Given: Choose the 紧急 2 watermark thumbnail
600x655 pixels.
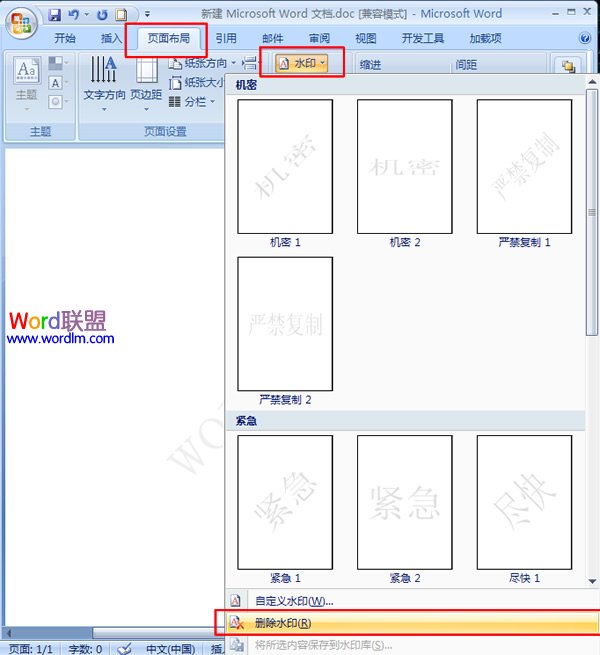Looking at the screenshot, I should pyautogui.click(x=404, y=503).
